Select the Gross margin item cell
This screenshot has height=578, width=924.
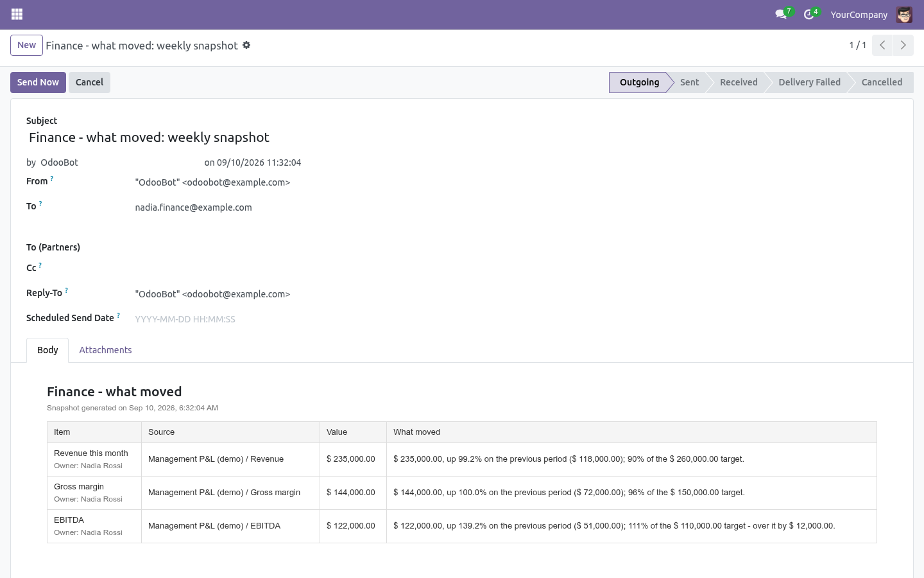click(x=94, y=493)
